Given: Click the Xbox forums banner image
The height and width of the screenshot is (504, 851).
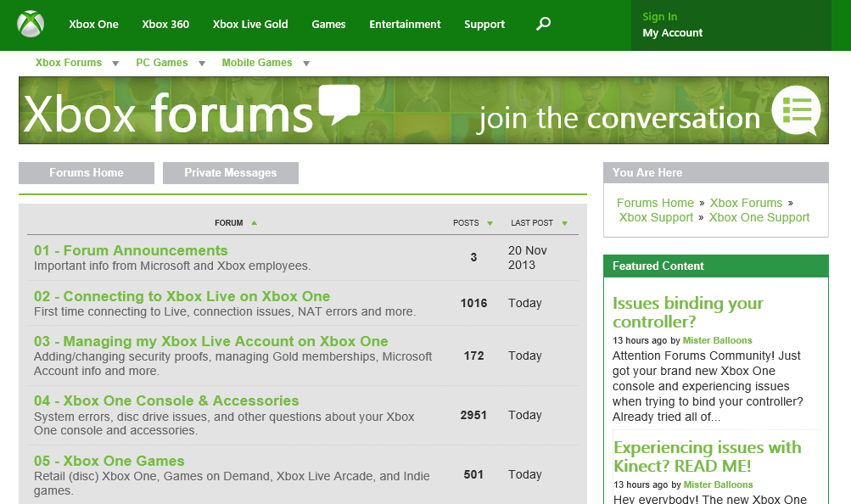Looking at the screenshot, I should (423, 110).
